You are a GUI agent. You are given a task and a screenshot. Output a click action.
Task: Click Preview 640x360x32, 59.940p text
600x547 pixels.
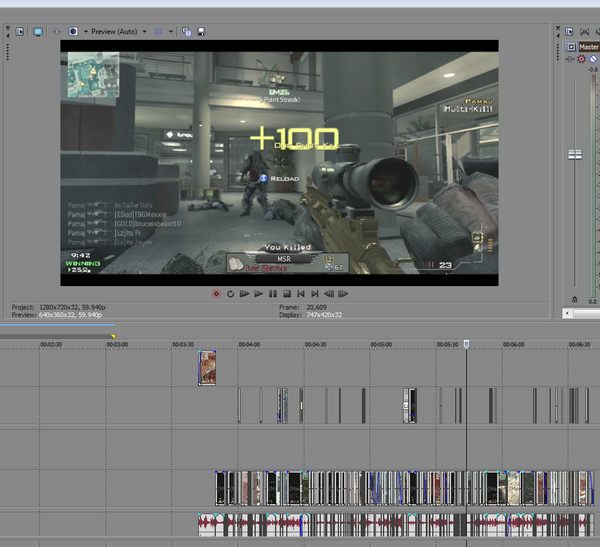pyautogui.click(x=70, y=315)
